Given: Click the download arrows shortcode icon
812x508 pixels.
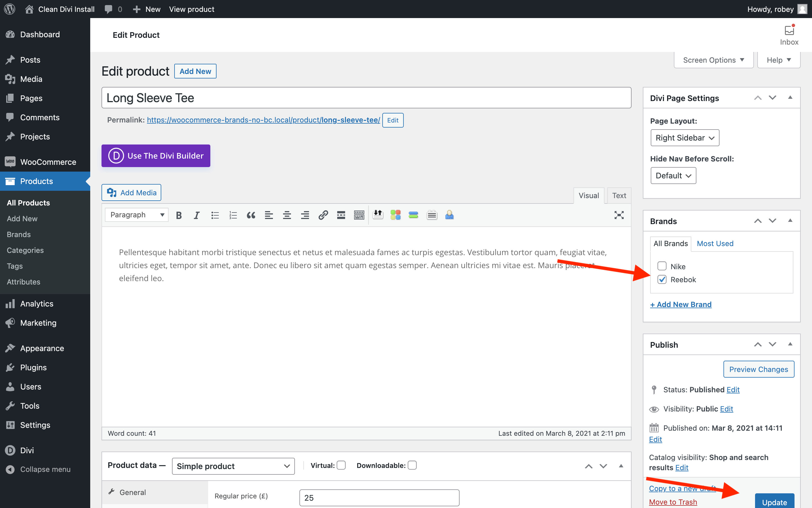Looking at the screenshot, I should point(378,214).
